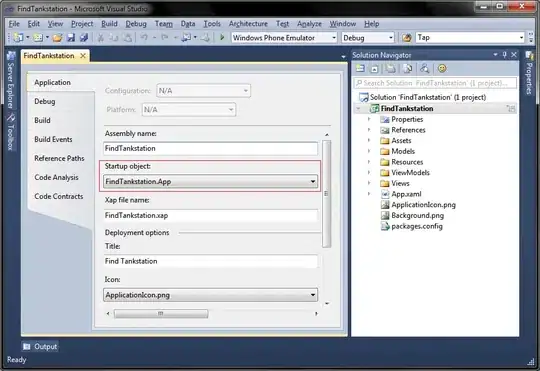Open the Icon ApplicationIcon.png dropdown

[x=210, y=295]
